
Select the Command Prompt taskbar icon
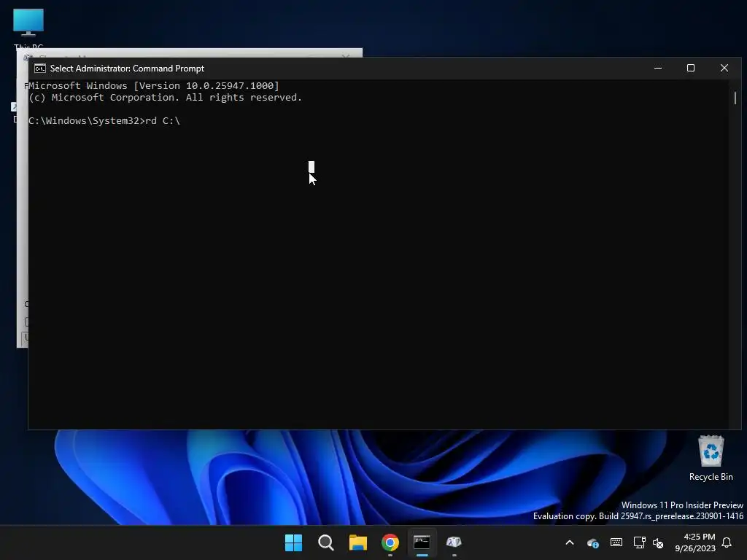(x=422, y=542)
